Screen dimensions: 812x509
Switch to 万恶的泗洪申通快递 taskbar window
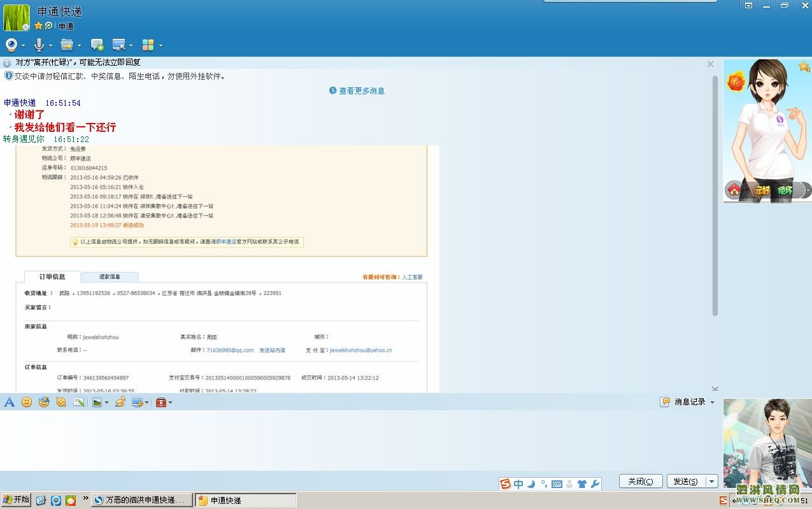pyautogui.click(x=141, y=500)
